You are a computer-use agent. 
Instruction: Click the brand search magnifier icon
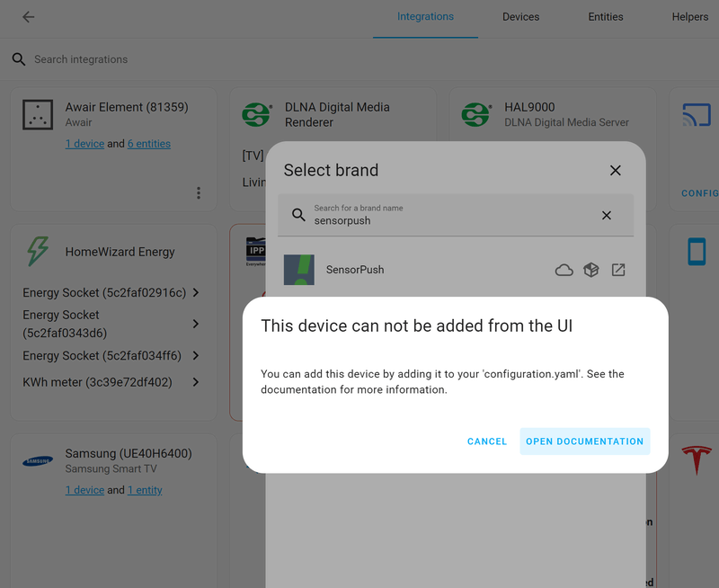pos(298,215)
